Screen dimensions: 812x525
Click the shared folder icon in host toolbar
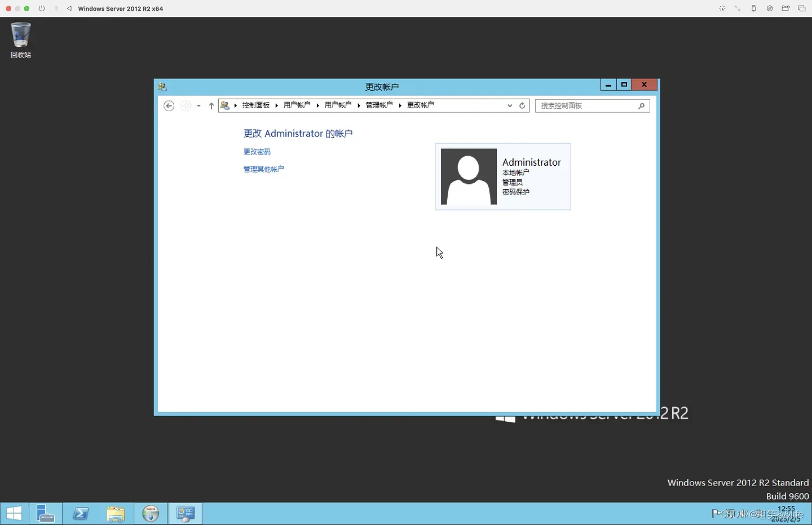[785, 8]
